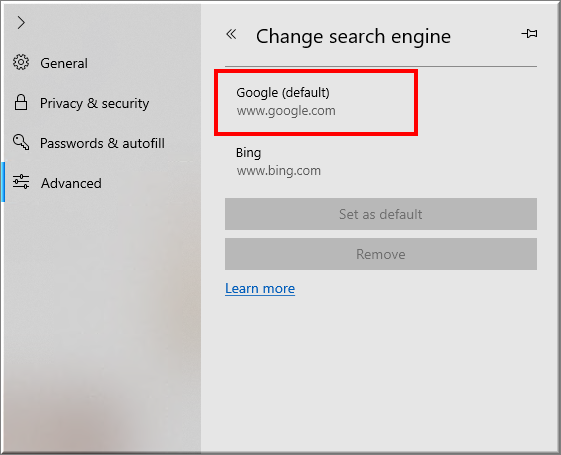Go back using double chevron icon
Screen dimensions: 561x455
point(231,34)
